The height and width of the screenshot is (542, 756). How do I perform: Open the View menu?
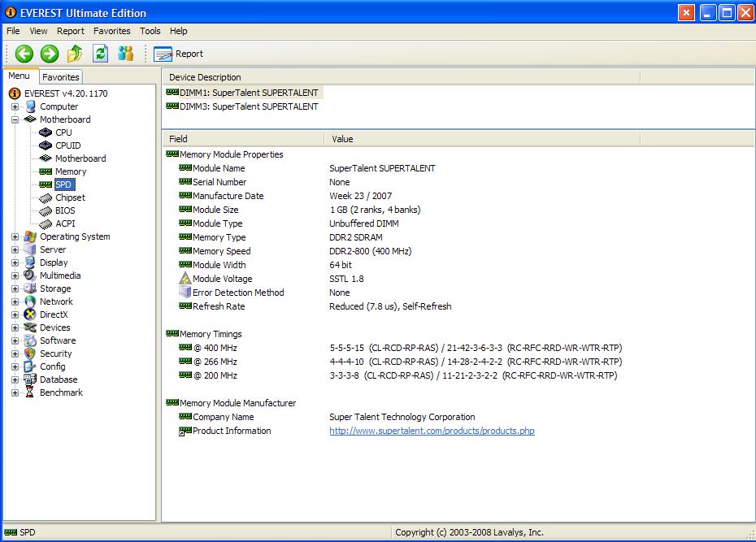tap(38, 31)
